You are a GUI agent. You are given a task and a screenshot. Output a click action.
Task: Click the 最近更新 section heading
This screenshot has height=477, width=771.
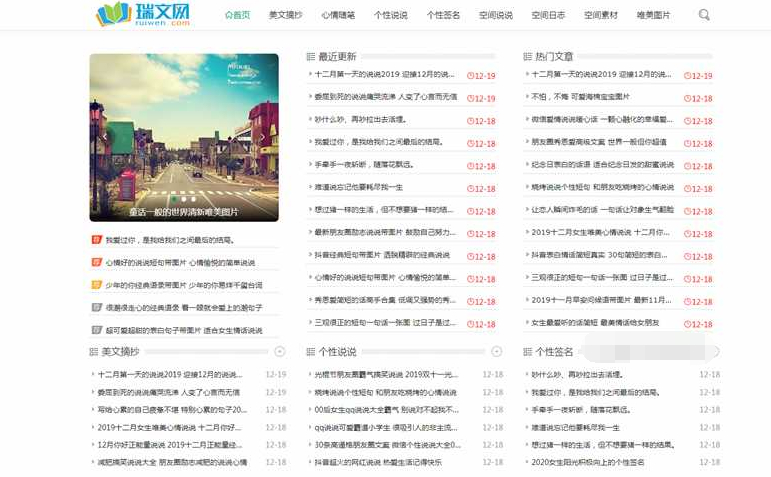point(337,57)
